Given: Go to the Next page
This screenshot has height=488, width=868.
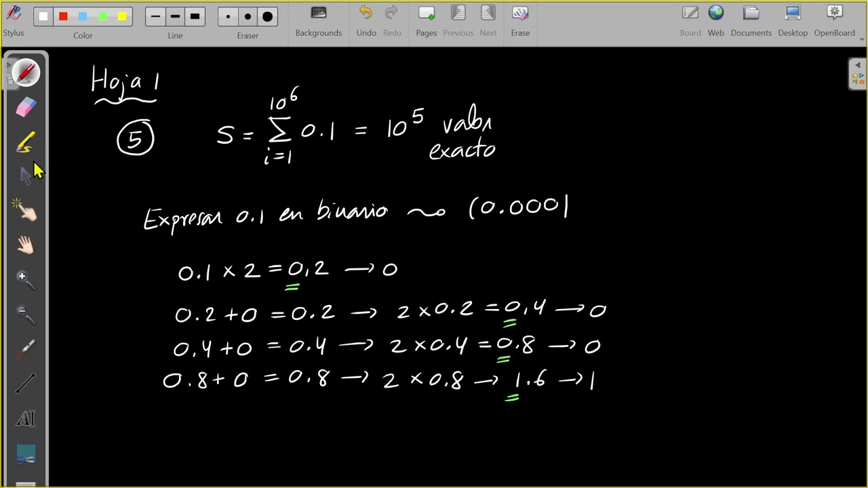Looking at the screenshot, I should point(488,20).
